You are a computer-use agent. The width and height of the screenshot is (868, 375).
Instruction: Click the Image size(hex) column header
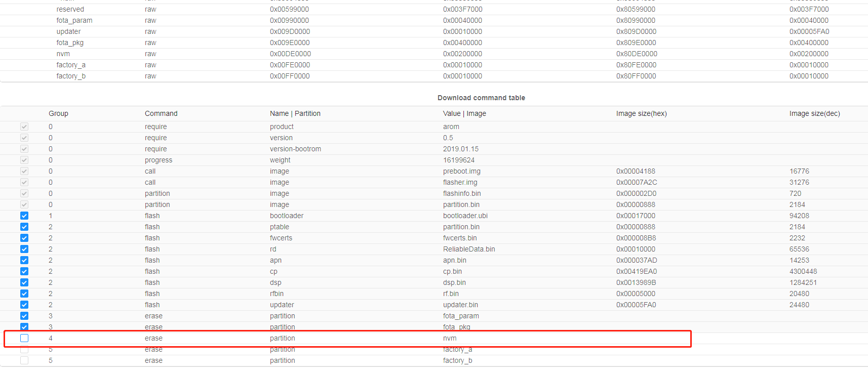coord(642,113)
